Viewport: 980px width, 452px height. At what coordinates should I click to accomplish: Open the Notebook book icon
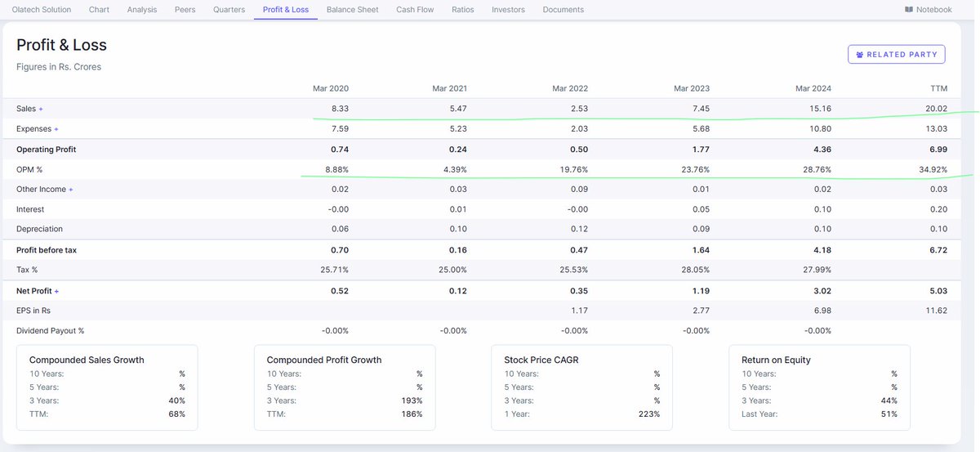point(909,10)
